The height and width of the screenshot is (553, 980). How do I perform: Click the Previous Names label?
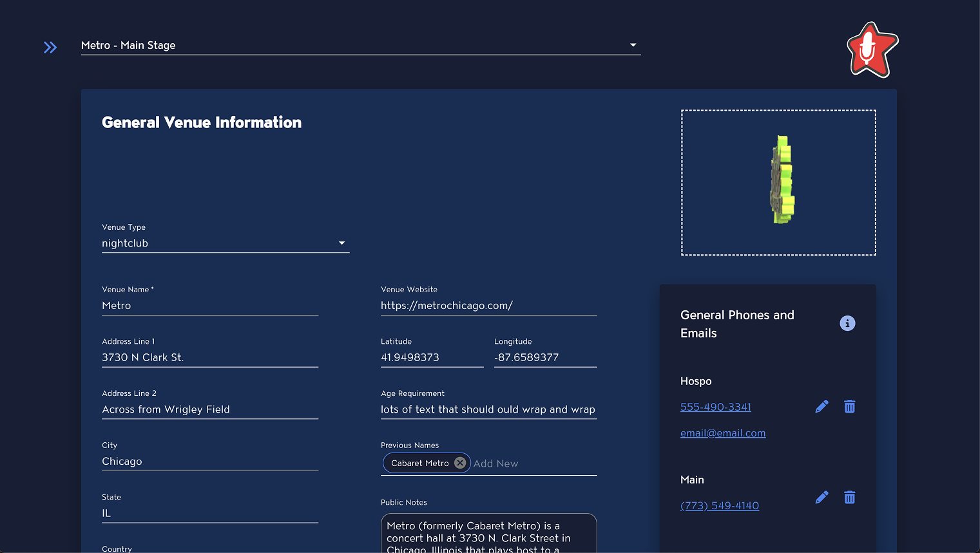click(410, 445)
